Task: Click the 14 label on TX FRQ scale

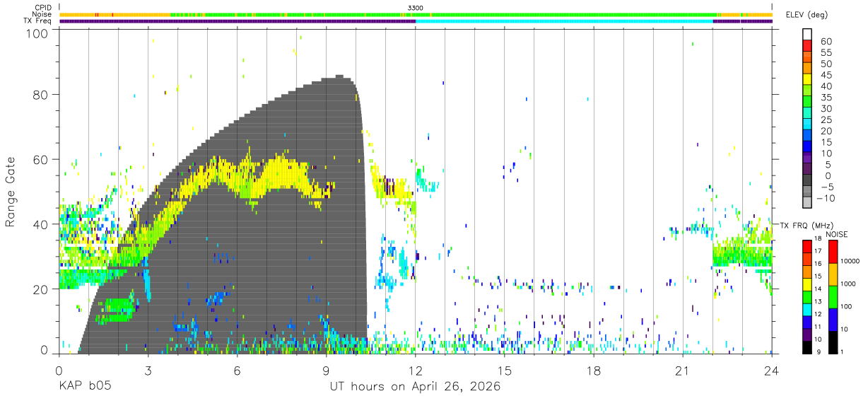Action: coord(817,289)
